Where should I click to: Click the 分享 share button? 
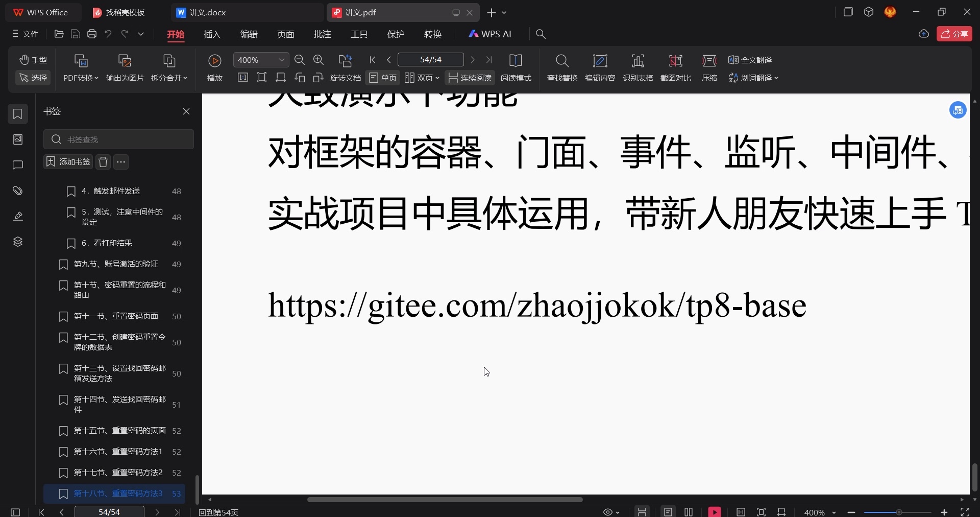tap(954, 34)
